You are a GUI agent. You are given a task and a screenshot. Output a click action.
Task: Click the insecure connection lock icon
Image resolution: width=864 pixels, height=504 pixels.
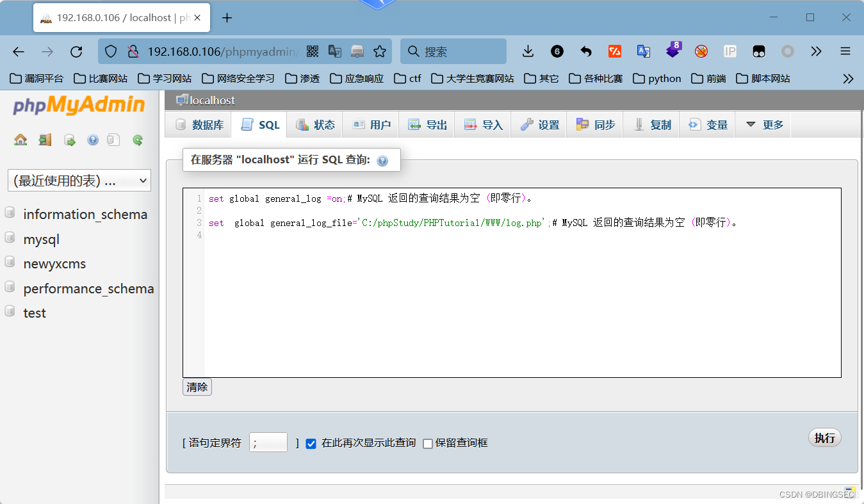click(133, 52)
